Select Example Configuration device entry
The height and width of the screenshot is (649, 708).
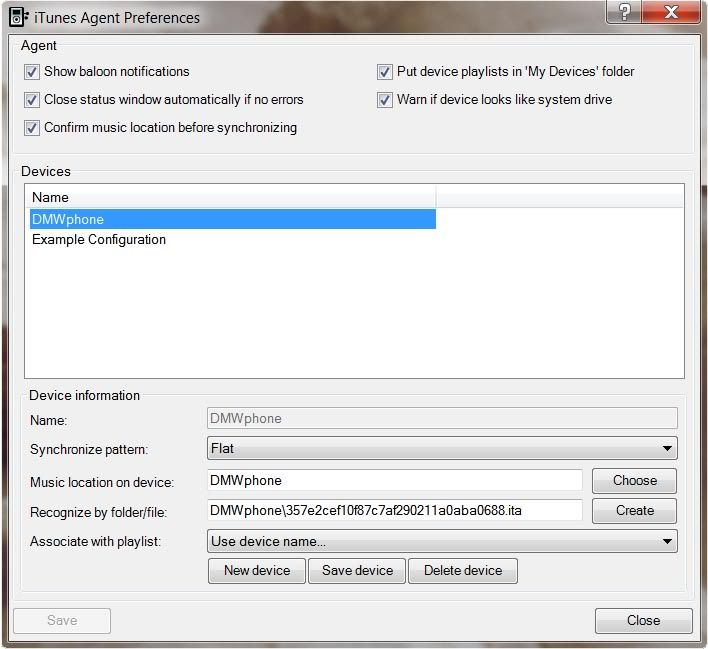[99, 240]
